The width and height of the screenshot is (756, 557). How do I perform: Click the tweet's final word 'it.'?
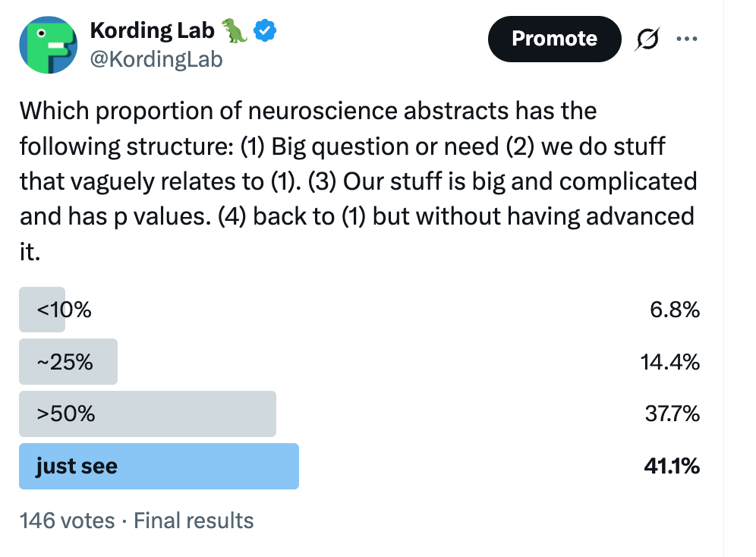coord(29,251)
